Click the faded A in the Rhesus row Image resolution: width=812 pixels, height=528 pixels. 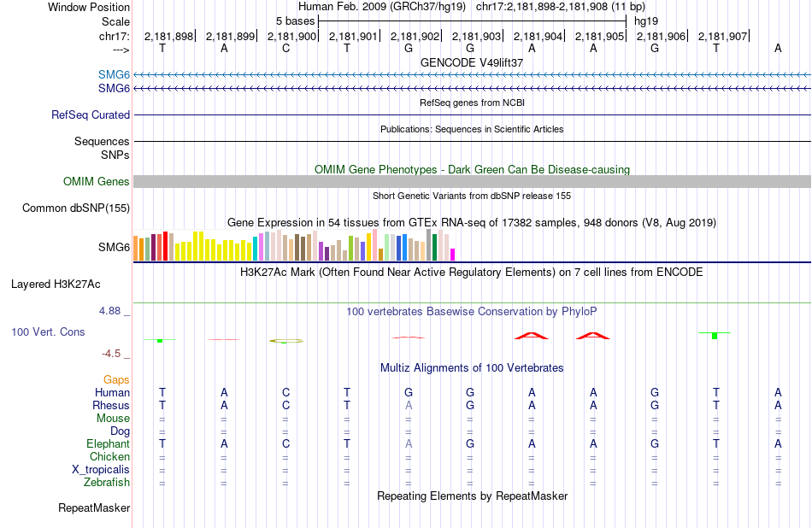pos(409,405)
